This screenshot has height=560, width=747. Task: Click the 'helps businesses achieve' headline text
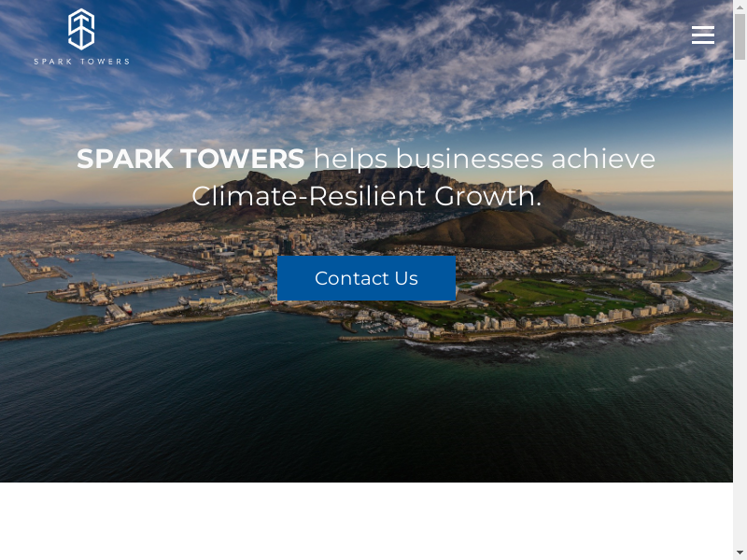[x=484, y=159]
